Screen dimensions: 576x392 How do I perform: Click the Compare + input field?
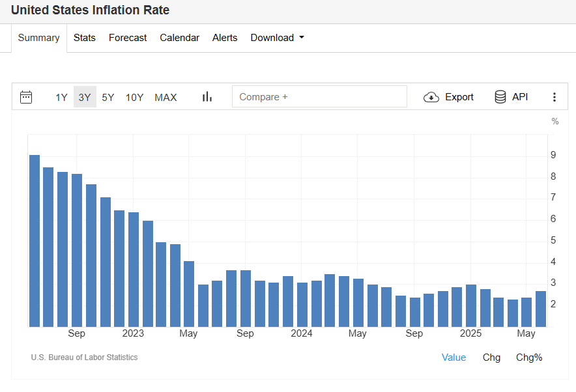click(x=319, y=97)
